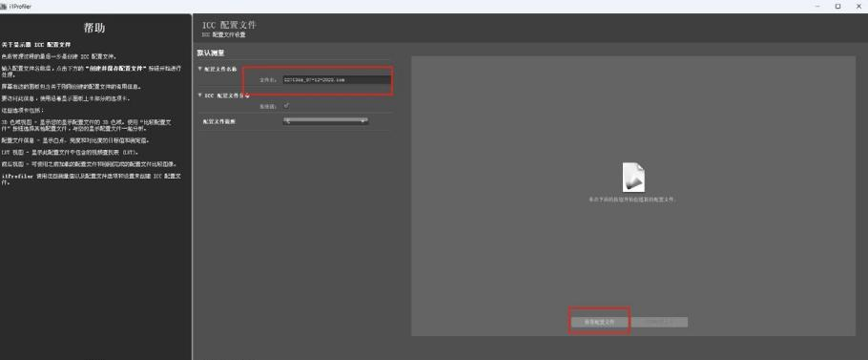Click the ICC 配置文件 page heading
The height and width of the screenshot is (360, 868).
coord(229,25)
